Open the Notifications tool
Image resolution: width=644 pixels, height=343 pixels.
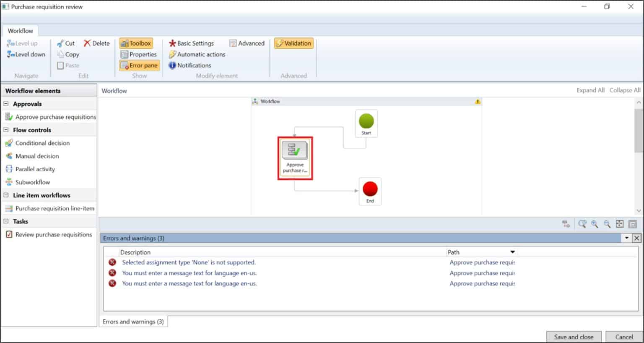tap(190, 65)
